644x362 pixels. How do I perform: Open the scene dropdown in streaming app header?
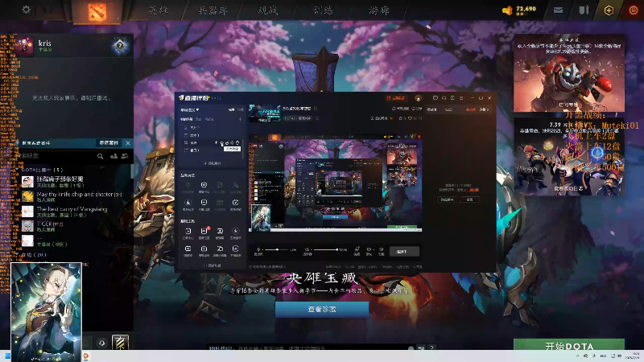(190, 110)
